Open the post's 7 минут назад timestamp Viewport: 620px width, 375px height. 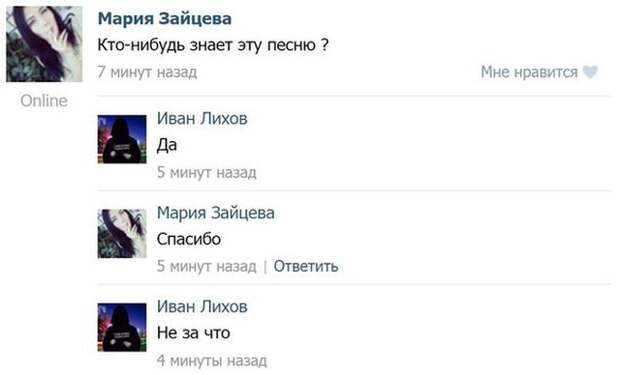(147, 72)
